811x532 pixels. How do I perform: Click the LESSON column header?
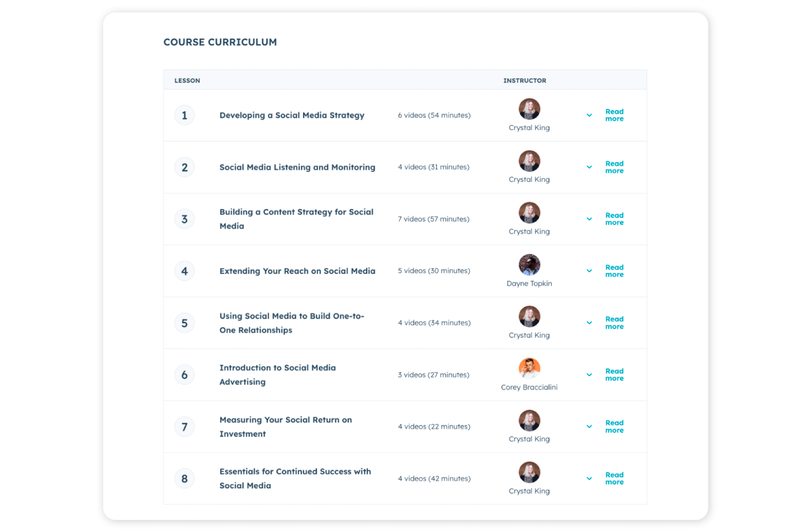coord(187,80)
